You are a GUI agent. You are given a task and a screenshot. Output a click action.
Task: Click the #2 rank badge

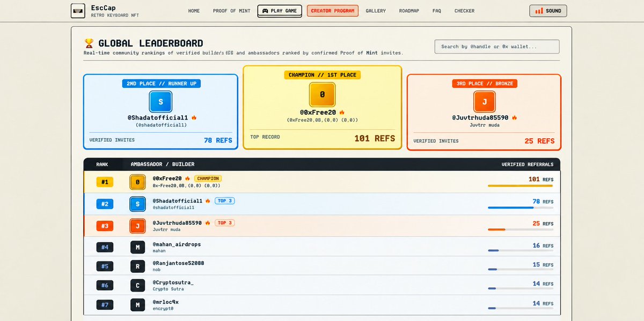pos(105,204)
